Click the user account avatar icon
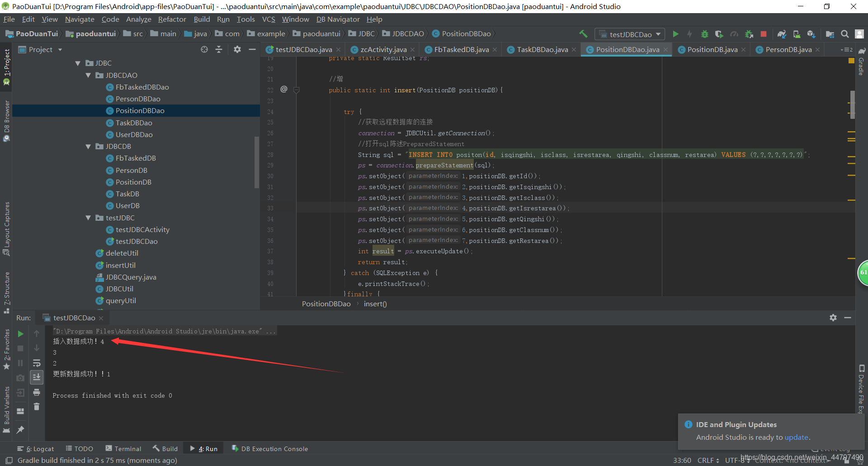Screen dimensions: 868x466 [859, 34]
